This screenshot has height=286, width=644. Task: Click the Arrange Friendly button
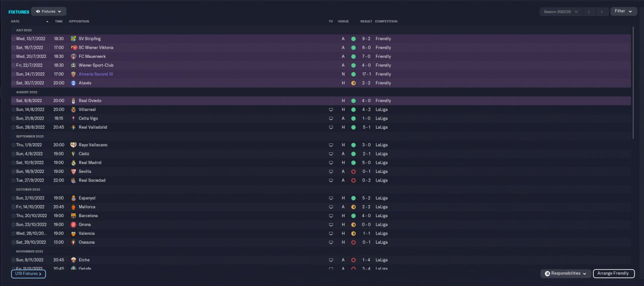point(613,273)
